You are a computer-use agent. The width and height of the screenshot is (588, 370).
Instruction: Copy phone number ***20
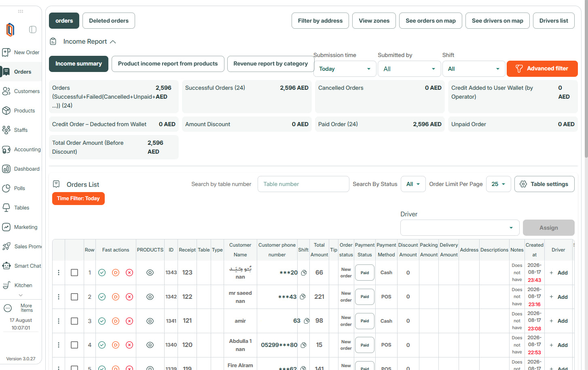[x=304, y=273]
